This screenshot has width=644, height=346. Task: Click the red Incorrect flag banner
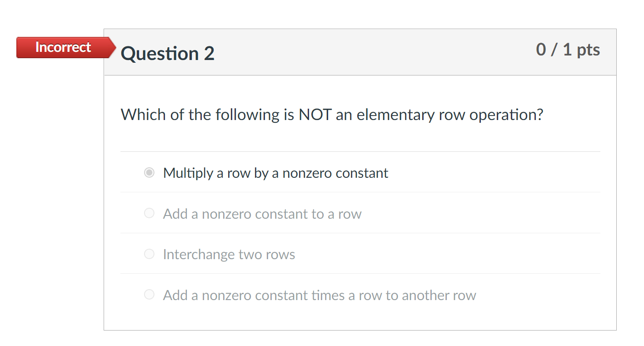click(x=63, y=47)
